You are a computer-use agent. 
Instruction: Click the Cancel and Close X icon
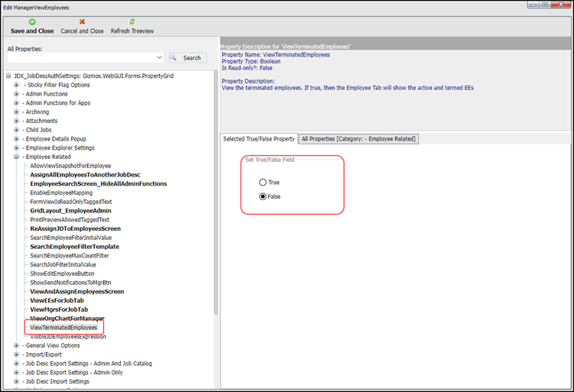82,22
